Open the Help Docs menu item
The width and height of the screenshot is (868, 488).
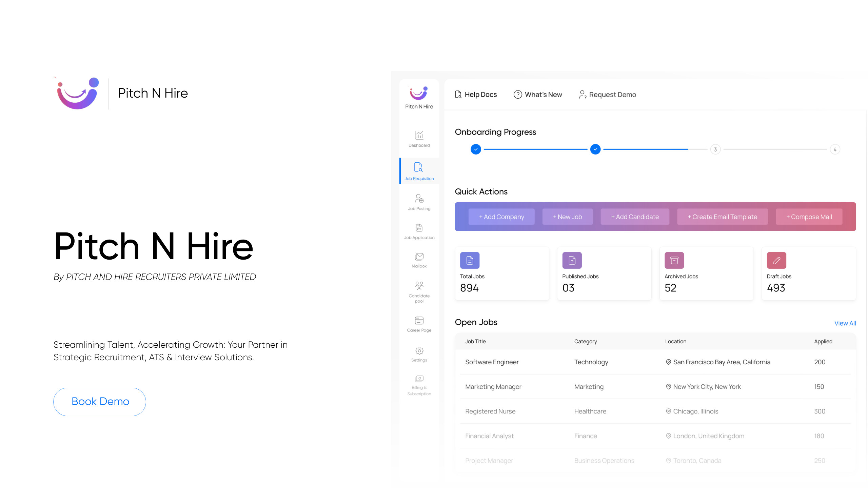tap(476, 95)
